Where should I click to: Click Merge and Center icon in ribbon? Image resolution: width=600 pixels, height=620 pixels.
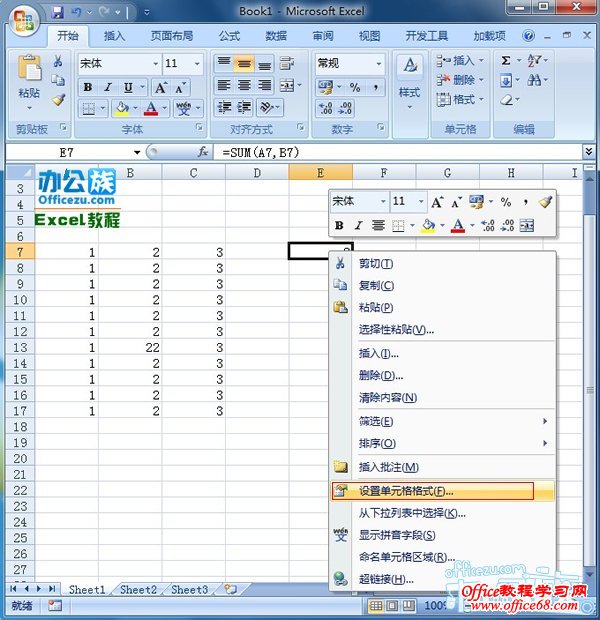coord(288,85)
